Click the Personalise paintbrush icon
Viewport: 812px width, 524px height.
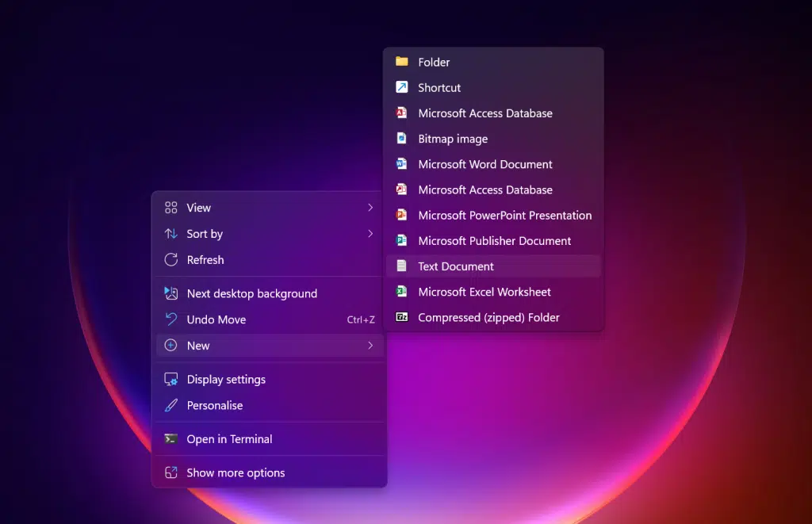170,405
